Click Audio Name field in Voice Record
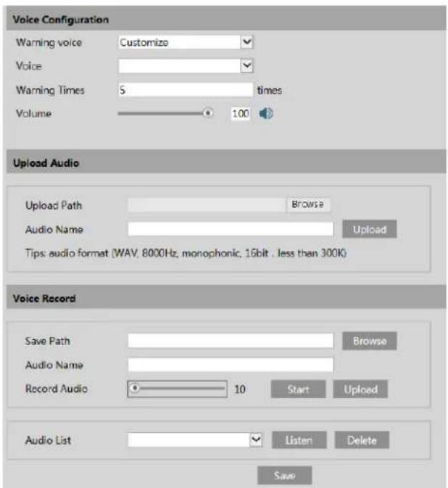Image resolution: width=448 pixels, height=488 pixels. click(231, 365)
